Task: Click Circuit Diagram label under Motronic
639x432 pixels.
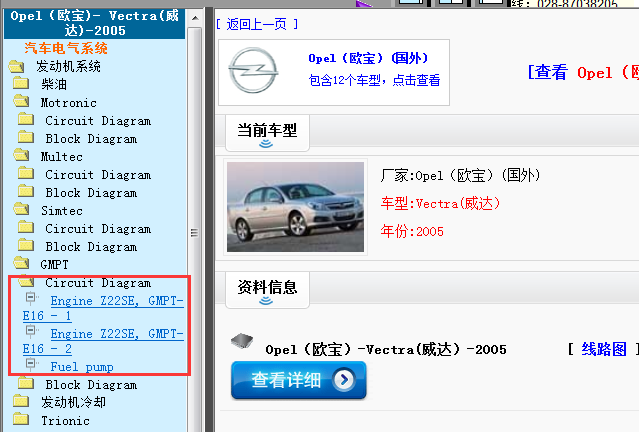Action: coord(98,121)
